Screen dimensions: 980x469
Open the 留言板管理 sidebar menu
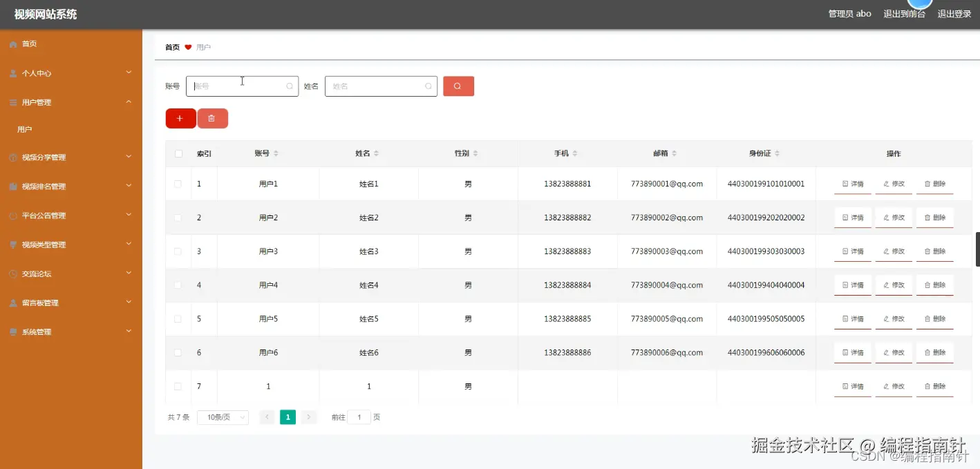click(x=71, y=303)
